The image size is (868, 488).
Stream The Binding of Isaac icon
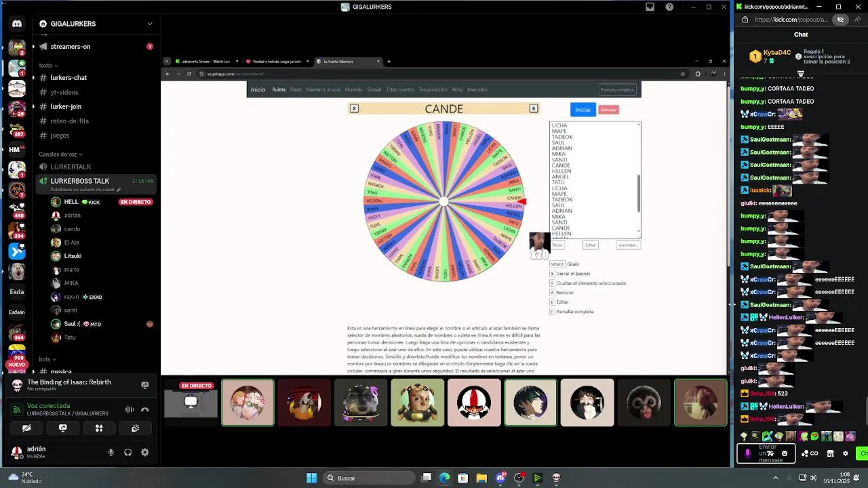click(144, 385)
